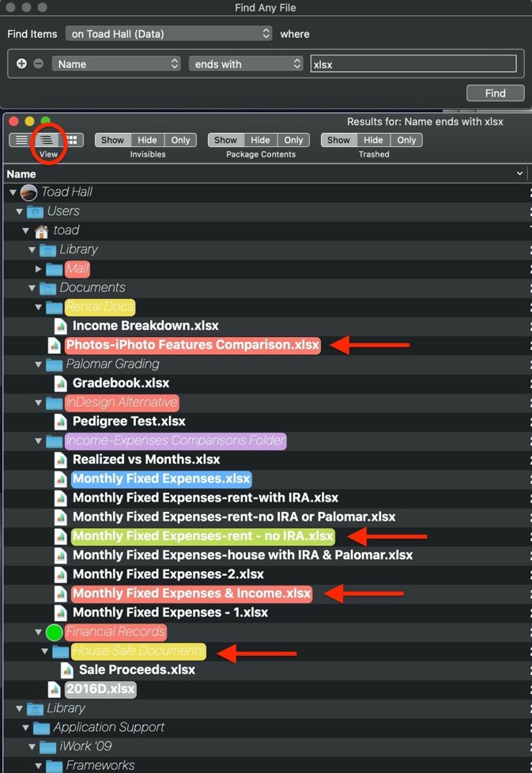Image resolution: width=532 pixels, height=773 pixels.
Task: Hide package contents
Action: pyautogui.click(x=260, y=140)
